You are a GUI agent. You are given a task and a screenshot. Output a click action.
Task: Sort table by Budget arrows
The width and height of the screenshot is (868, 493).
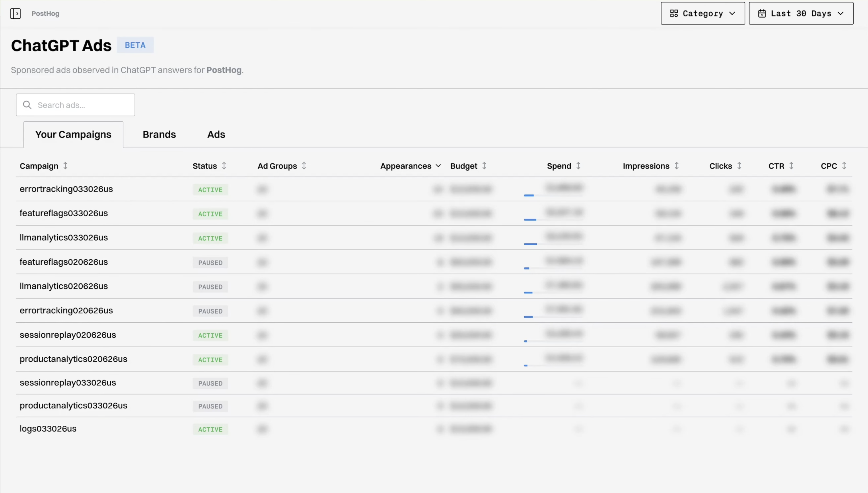click(x=484, y=166)
